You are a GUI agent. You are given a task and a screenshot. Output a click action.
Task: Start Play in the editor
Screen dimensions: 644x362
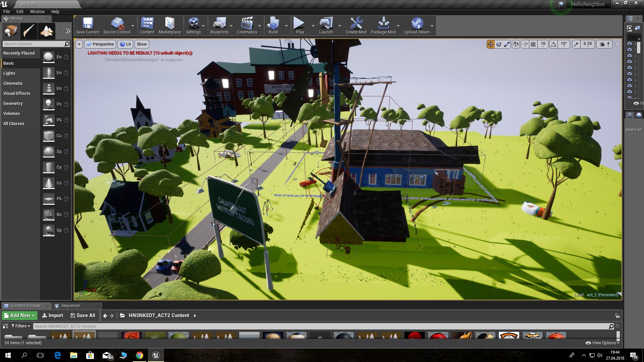click(300, 25)
